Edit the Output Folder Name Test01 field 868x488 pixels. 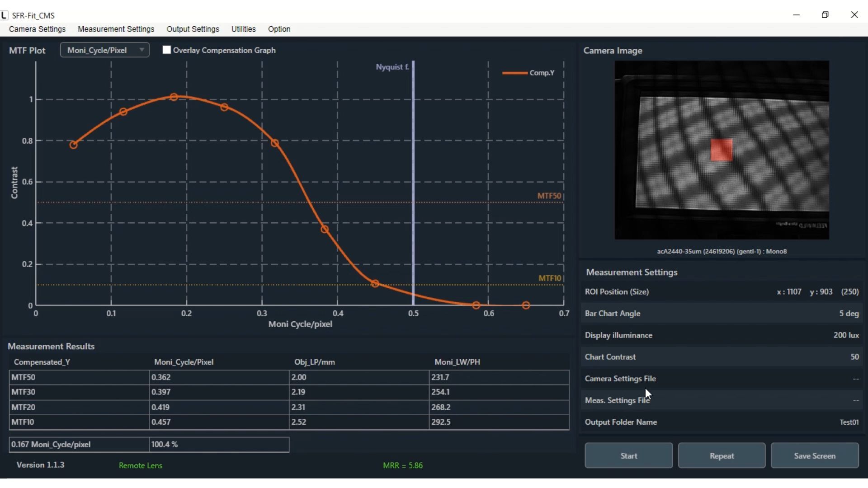848,422
